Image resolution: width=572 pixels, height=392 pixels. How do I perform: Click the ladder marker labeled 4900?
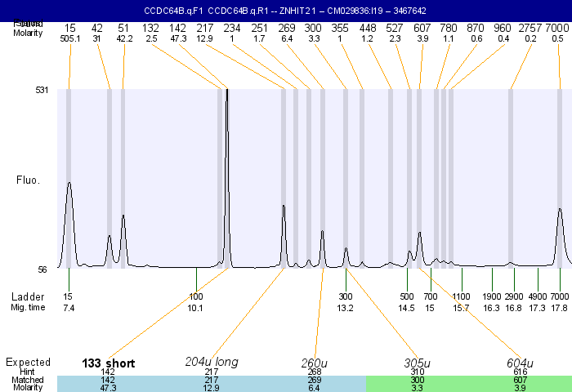click(538, 296)
